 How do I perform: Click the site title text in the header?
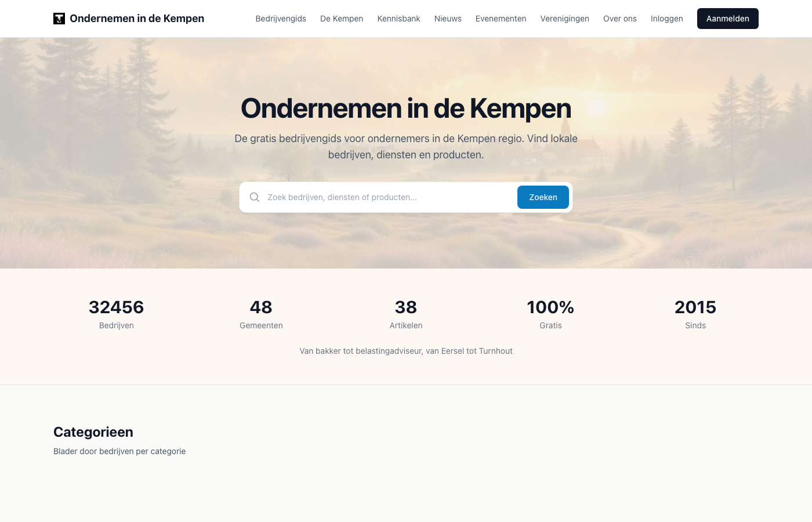point(137,19)
